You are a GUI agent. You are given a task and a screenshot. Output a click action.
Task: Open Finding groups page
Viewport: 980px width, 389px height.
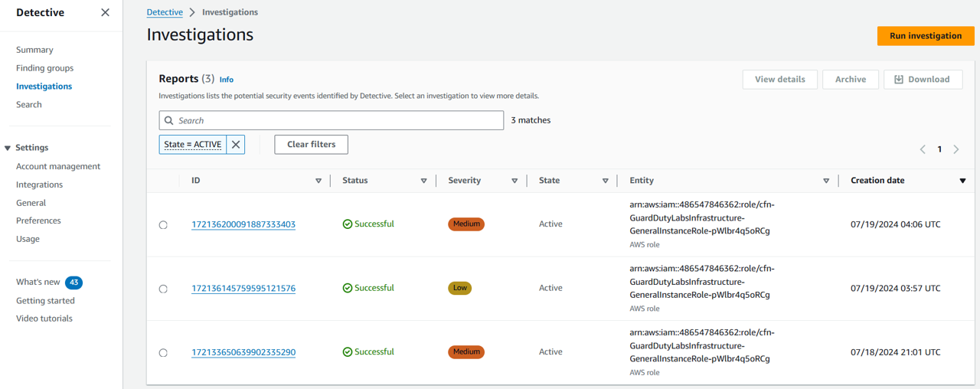click(x=44, y=68)
